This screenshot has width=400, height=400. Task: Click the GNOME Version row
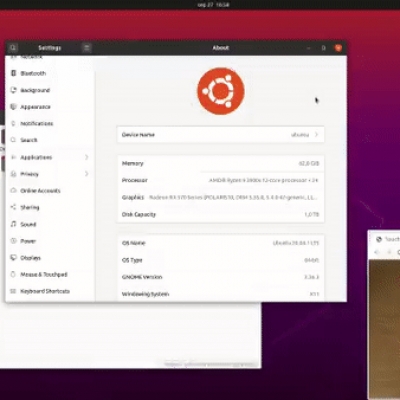coord(220,277)
